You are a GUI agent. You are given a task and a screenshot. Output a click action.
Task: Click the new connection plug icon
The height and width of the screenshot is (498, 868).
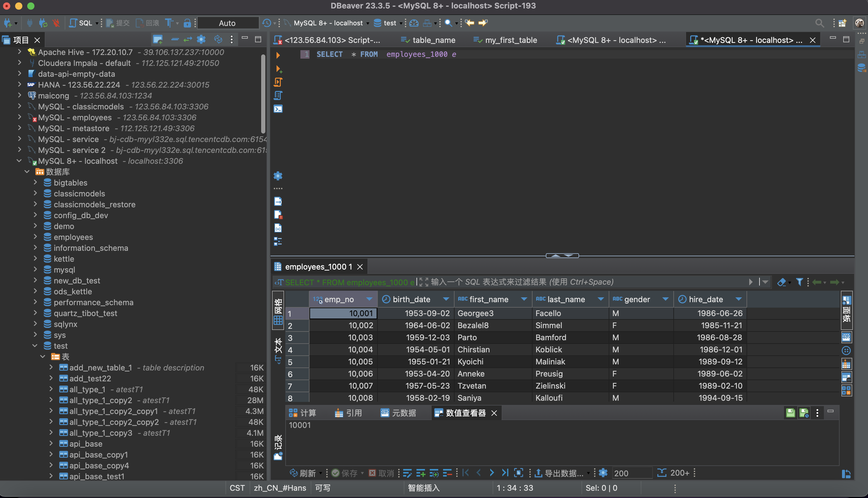tap(8, 23)
